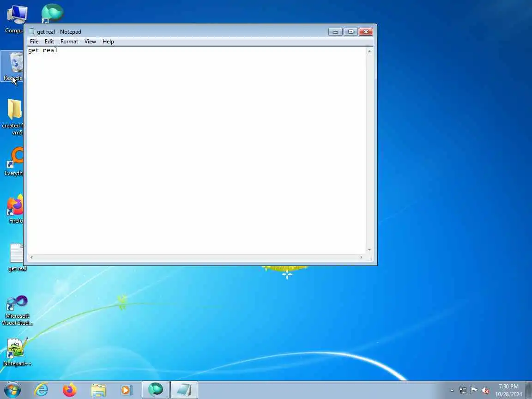Select the Firefox desktop shortcut

coord(15,209)
